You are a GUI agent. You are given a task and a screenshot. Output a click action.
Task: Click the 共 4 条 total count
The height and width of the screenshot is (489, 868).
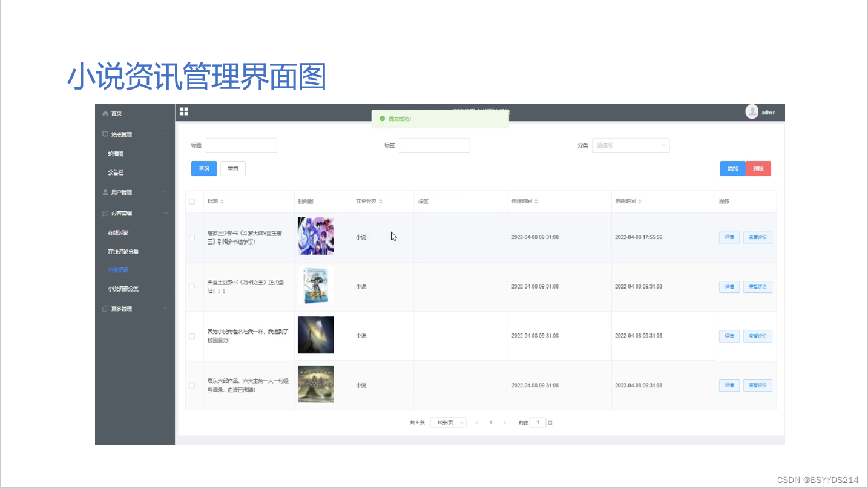[x=417, y=423]
